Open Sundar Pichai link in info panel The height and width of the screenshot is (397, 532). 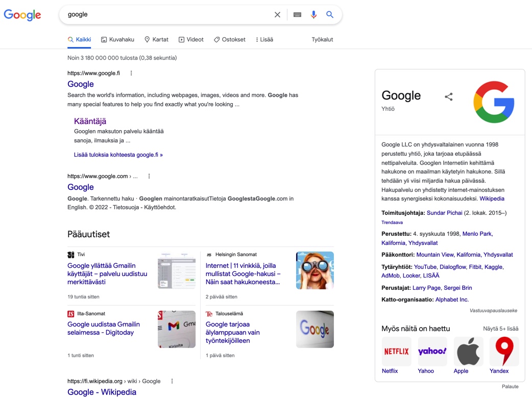[444, 213]
